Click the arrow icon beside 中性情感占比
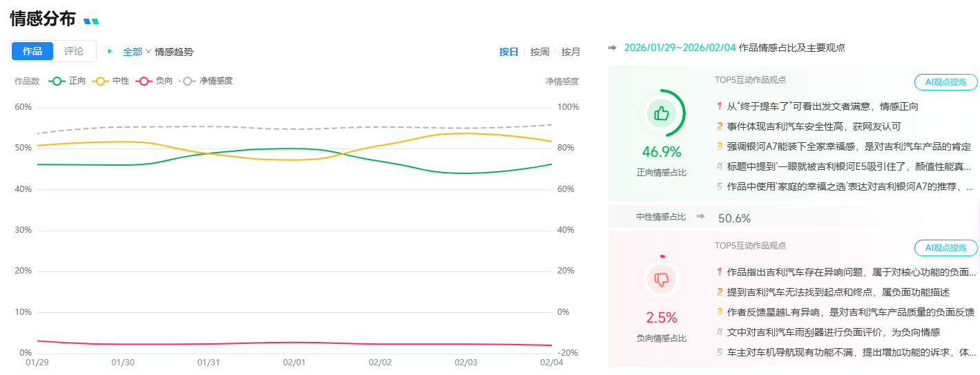The width and height of the screenshot is (980, 375). (700, 217)
